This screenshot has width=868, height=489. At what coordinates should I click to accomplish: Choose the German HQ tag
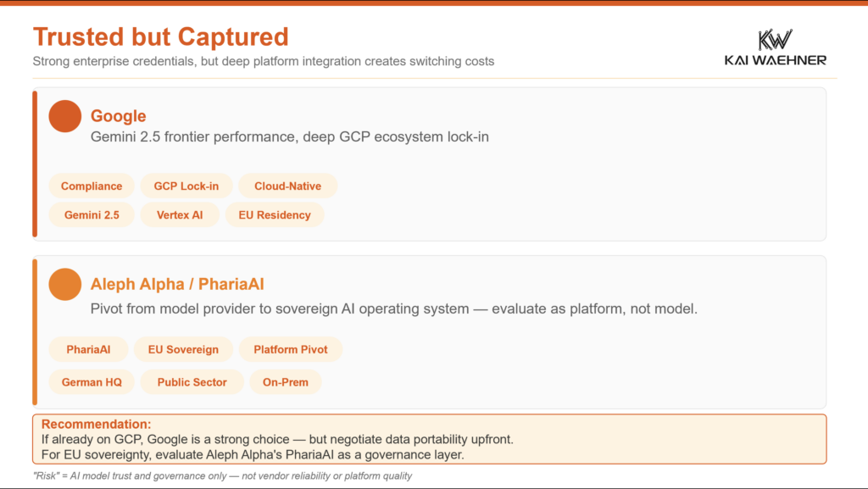point(92,382)
